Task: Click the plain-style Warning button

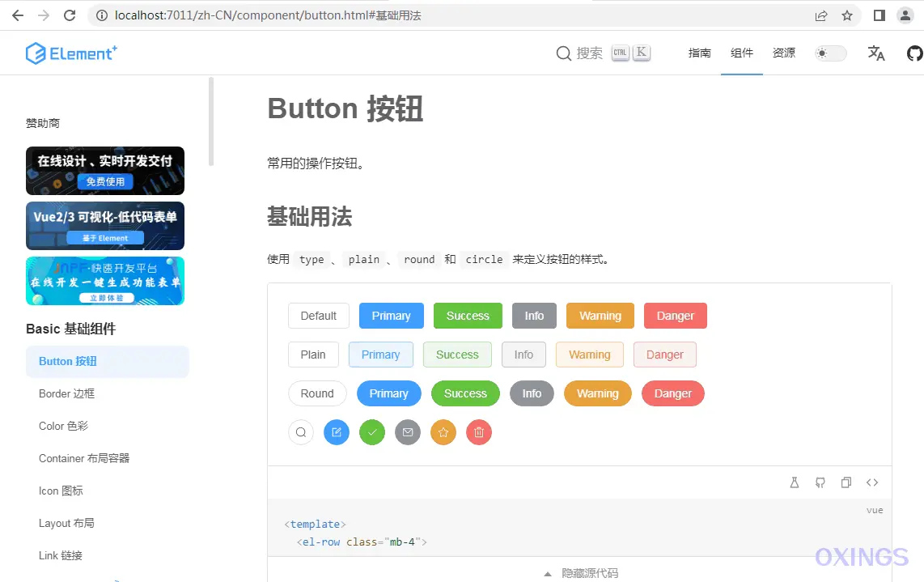Action: 589,355
